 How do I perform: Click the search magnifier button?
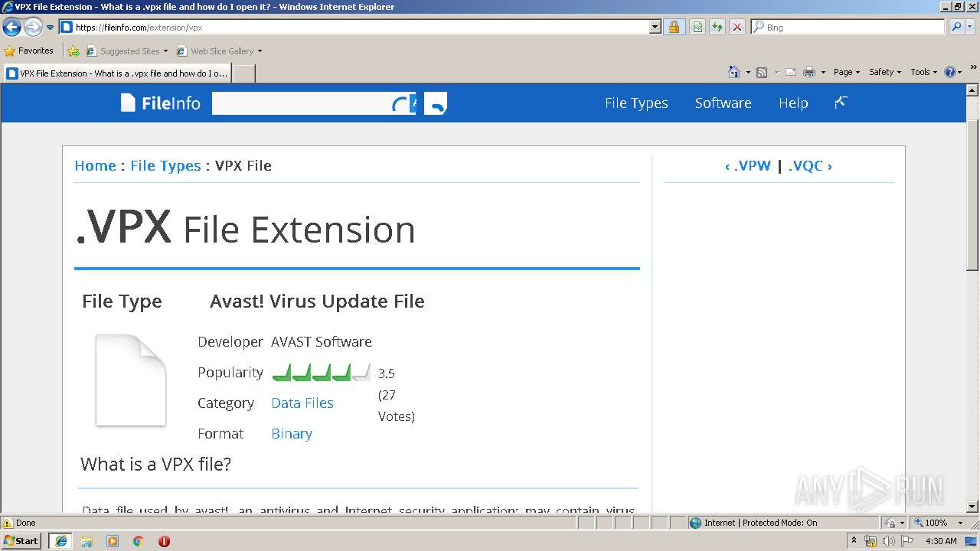955,28
